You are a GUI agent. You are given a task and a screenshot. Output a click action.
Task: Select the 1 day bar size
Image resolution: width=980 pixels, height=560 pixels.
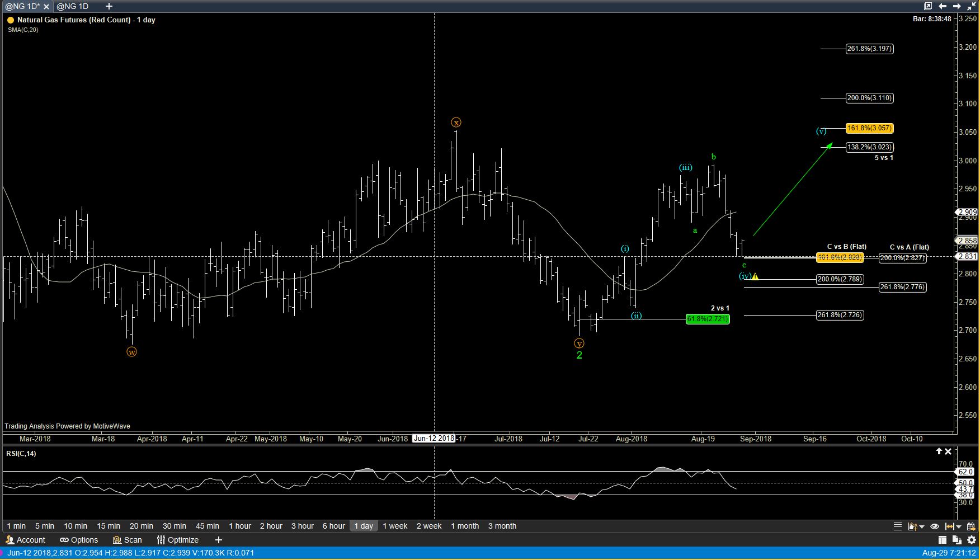tap(364, 526)
